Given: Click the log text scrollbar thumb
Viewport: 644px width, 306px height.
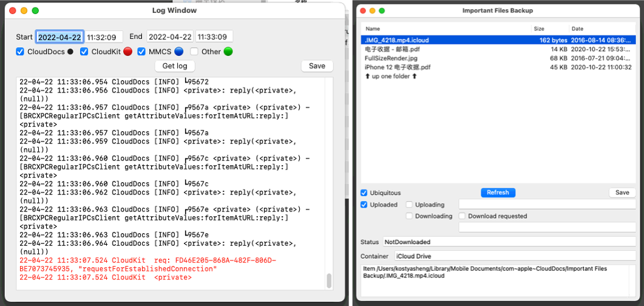Looking at the screenshot, I should coord(328,281).
